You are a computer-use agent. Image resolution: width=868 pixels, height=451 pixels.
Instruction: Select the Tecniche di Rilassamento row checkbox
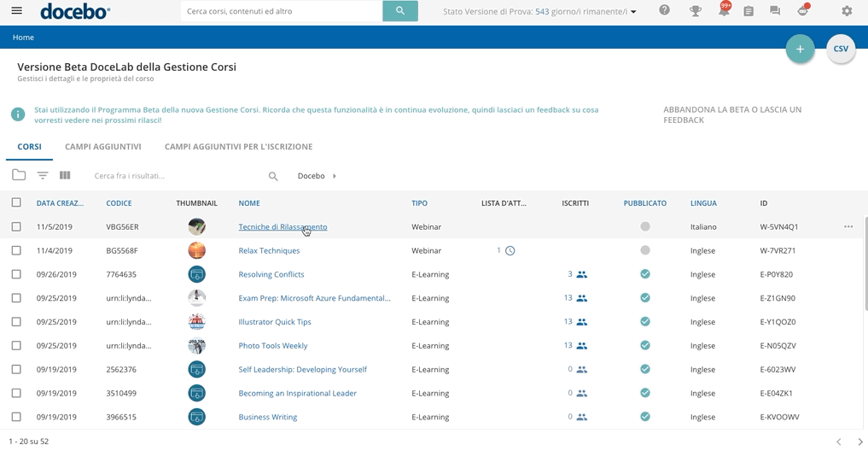point(16,227)
